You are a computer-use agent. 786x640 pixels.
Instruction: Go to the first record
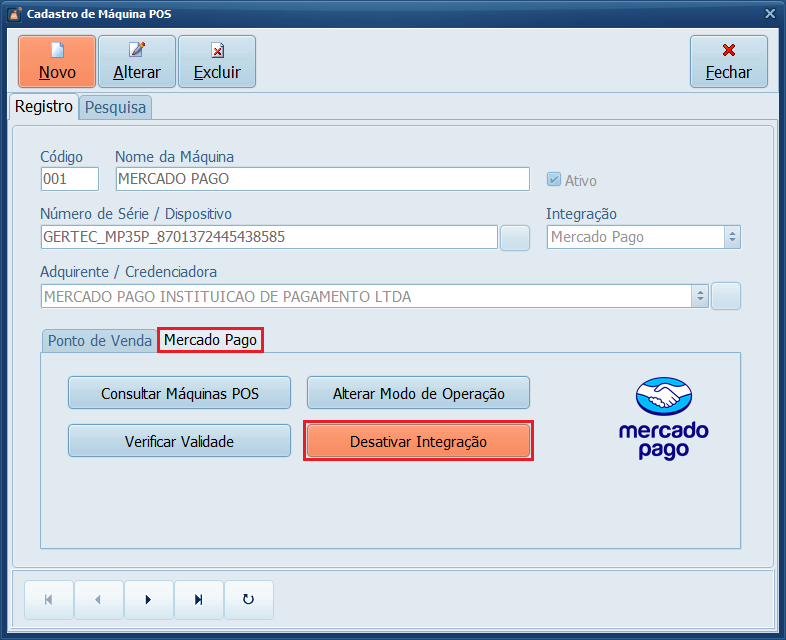pos(49,599)
